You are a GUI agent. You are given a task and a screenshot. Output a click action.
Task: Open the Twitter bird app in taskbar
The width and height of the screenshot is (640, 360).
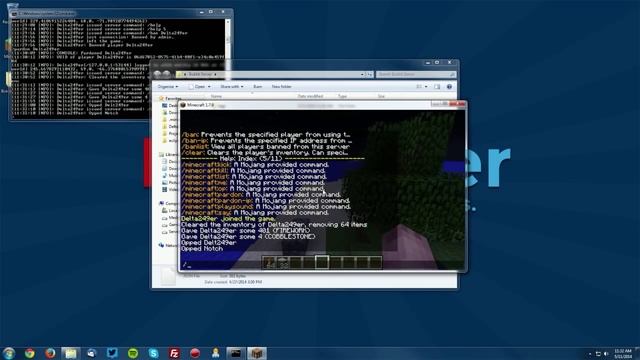[x=112, y=353]
